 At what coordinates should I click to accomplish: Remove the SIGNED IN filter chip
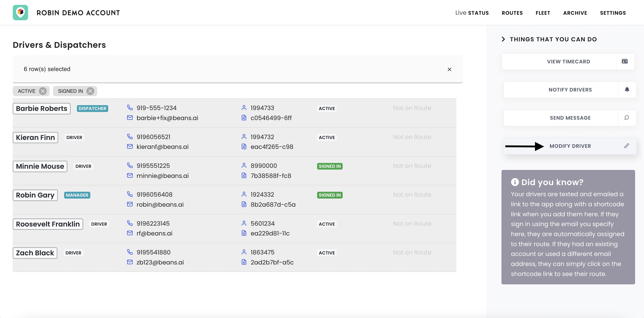pyautogui.click(x=90, y=91)
